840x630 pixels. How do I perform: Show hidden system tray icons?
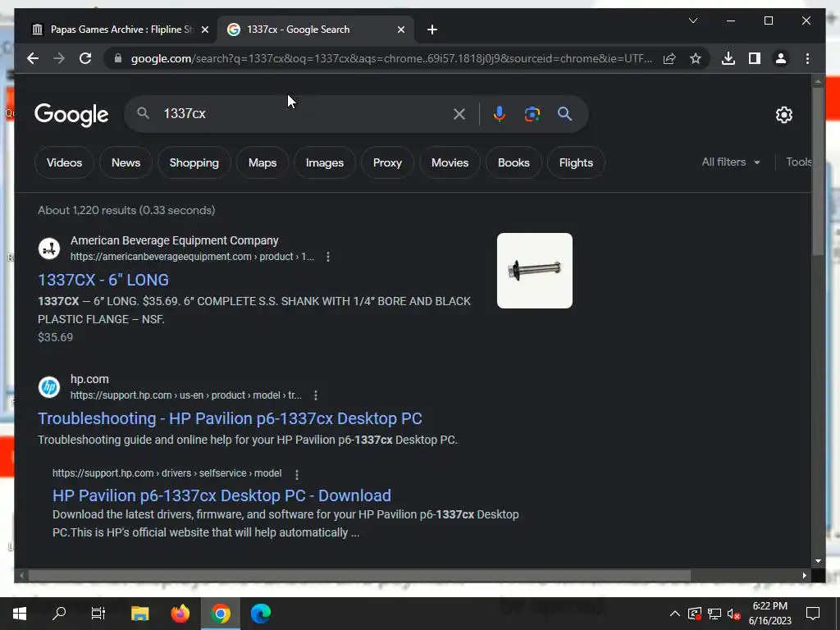click(675, 614)
